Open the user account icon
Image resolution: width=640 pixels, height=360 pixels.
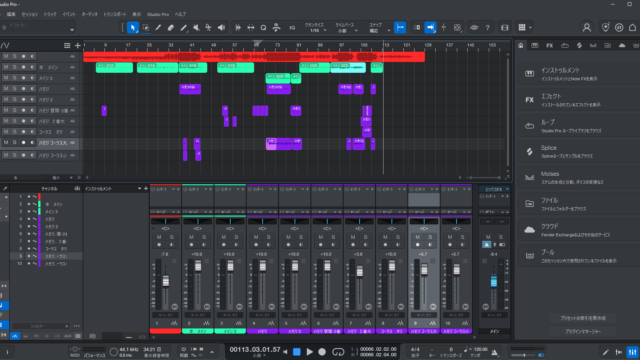click(587, 28)
